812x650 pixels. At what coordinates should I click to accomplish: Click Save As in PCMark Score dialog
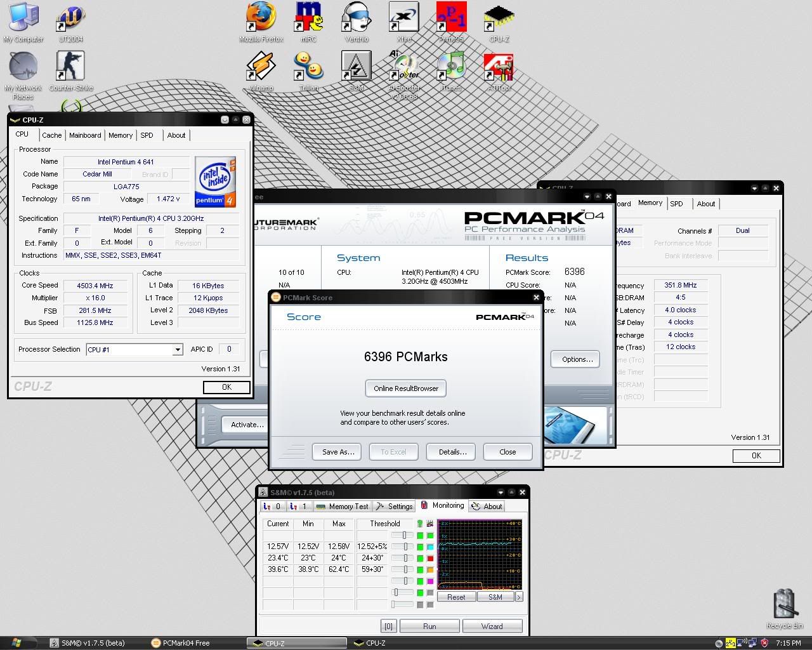coord(337,452)
